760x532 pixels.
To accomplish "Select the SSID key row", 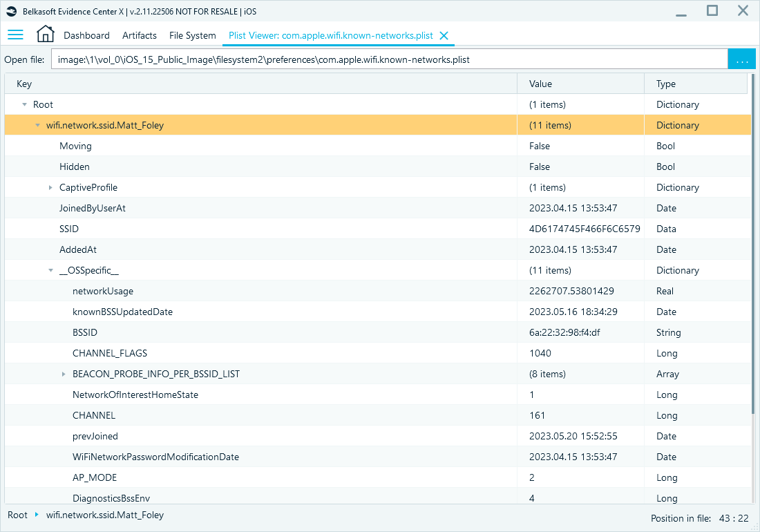I will point(377,229).
